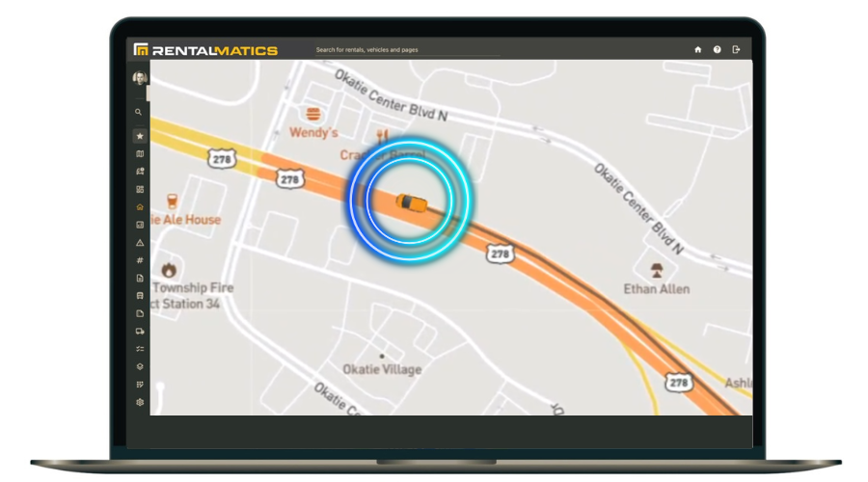The height and width of the screenshot is (482, 868).
Task: Open the stacked layers icon
Action: [x=140, y=366]
